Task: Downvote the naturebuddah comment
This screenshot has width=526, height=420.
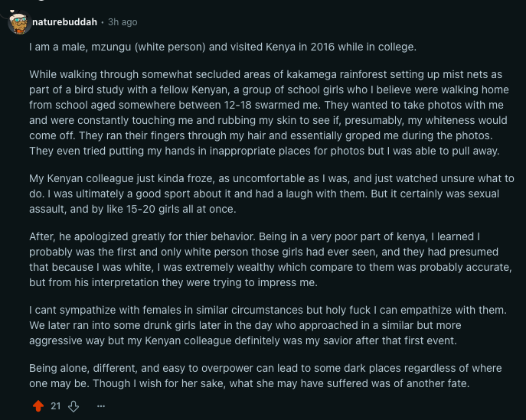Action: click(74, 406)
